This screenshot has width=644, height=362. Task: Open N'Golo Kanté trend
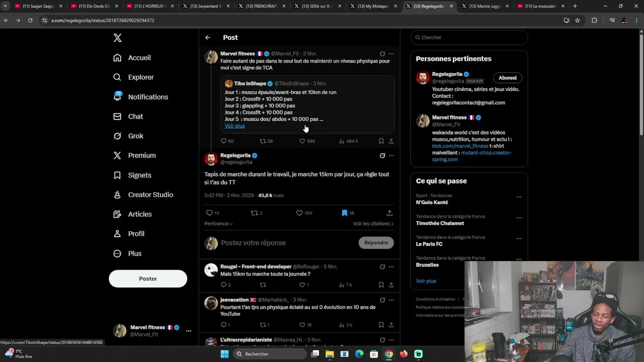[x=432, y=203]
